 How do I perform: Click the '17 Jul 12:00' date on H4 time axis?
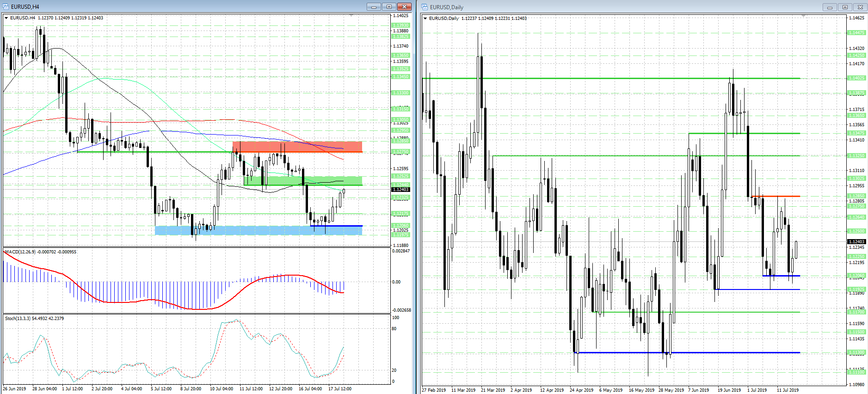click(x=340, y=389)
